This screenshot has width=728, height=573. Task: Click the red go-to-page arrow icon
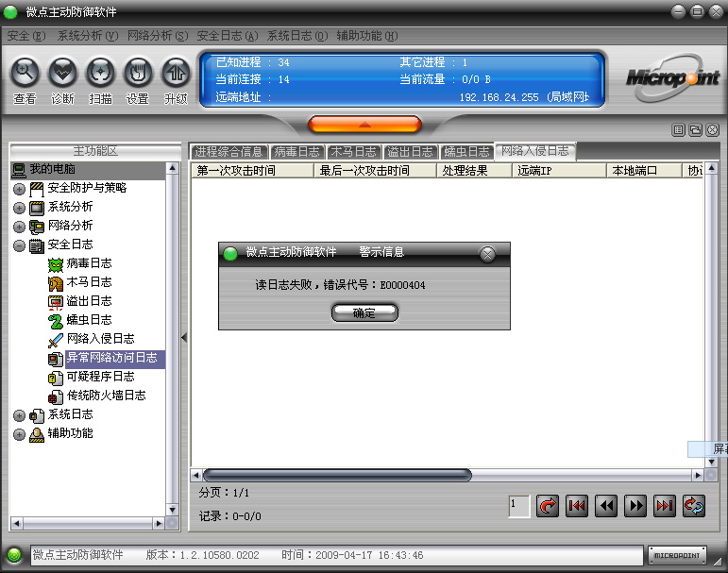tap(548, 506)
